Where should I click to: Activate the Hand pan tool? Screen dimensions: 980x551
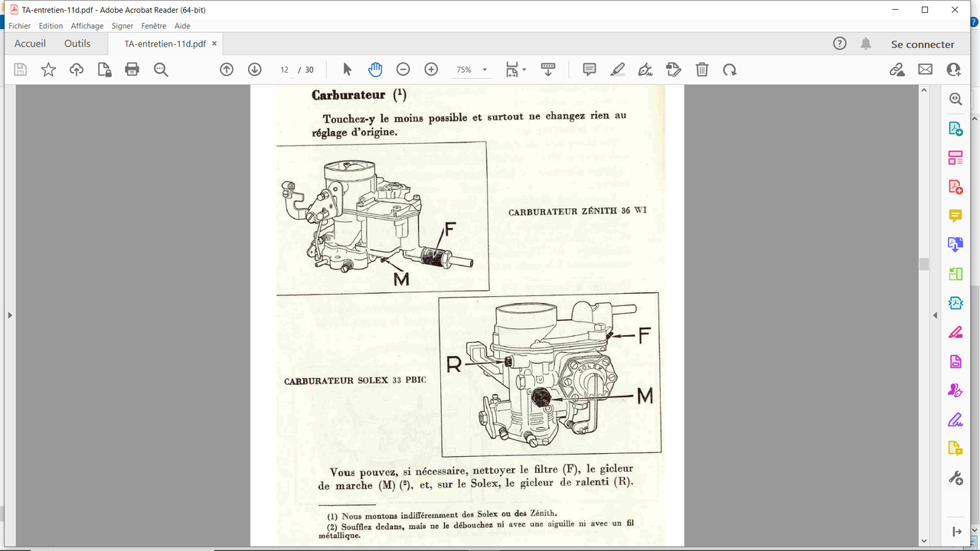coord(375,70)
